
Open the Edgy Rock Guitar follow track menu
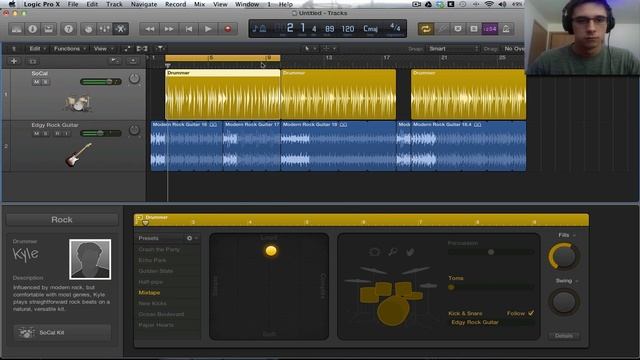point(491,322)
